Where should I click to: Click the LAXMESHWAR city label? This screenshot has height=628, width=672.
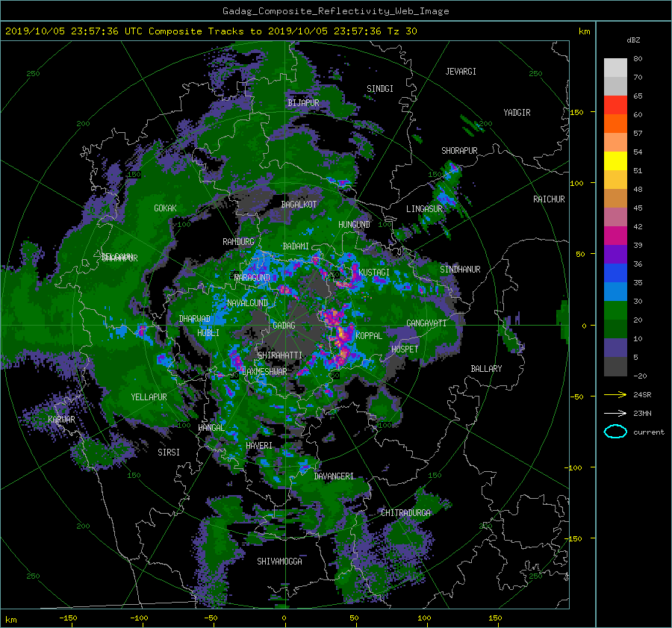pyautogui.click(x=264, y=372)
